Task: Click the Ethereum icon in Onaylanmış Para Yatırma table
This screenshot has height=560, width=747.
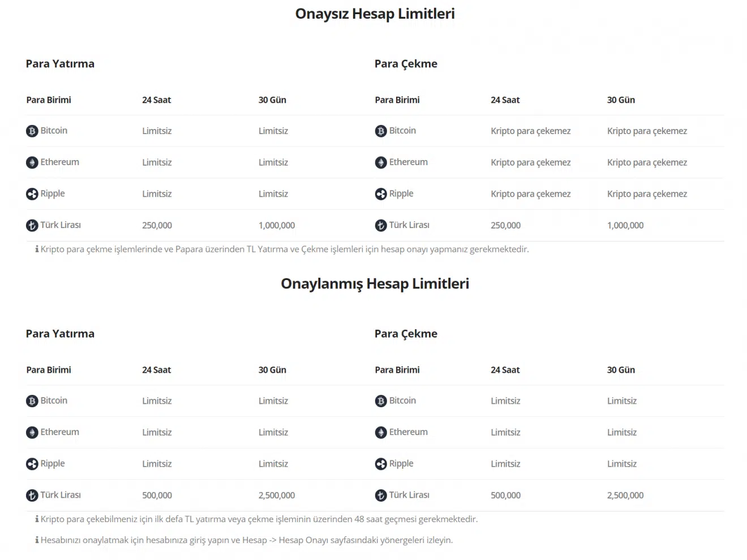Action: (x=32, y=433)
